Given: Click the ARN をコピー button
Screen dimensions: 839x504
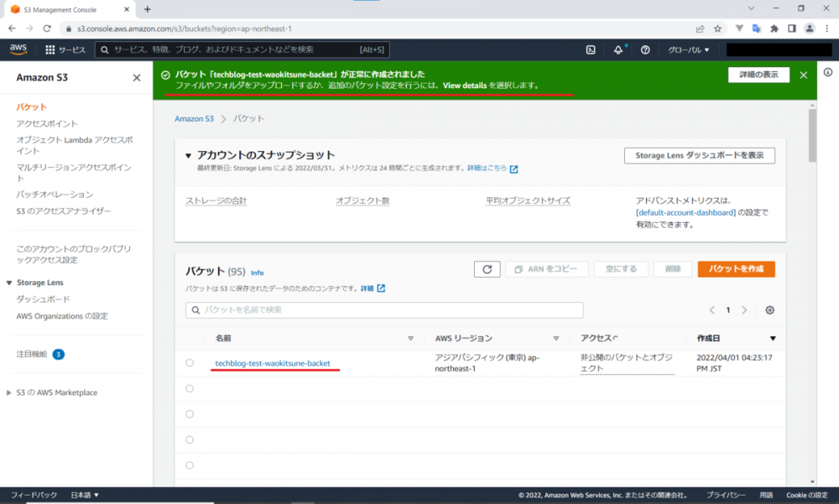Looking at the screenshot, I should (547, 269).
